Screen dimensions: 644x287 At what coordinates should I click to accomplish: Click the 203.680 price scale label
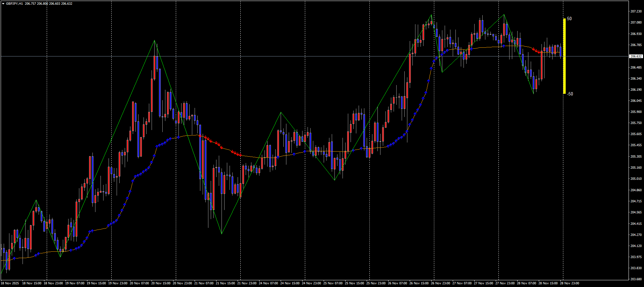click(x=636, y=279)
